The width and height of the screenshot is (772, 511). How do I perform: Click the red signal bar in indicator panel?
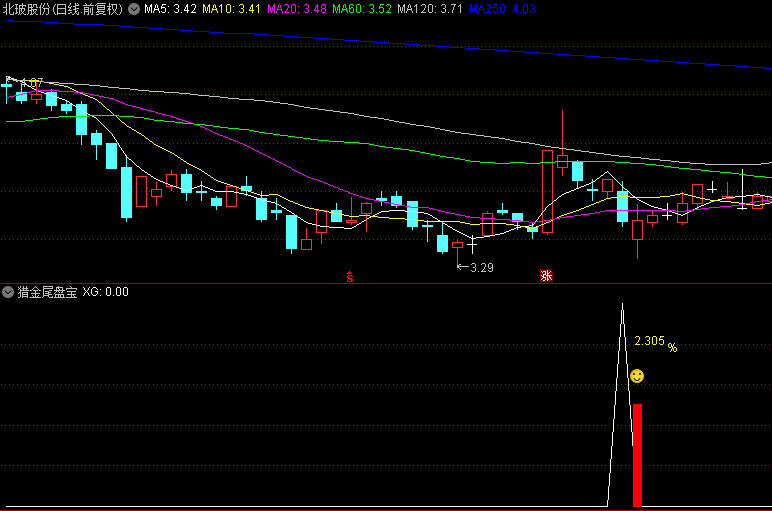(x=637, y=455)
